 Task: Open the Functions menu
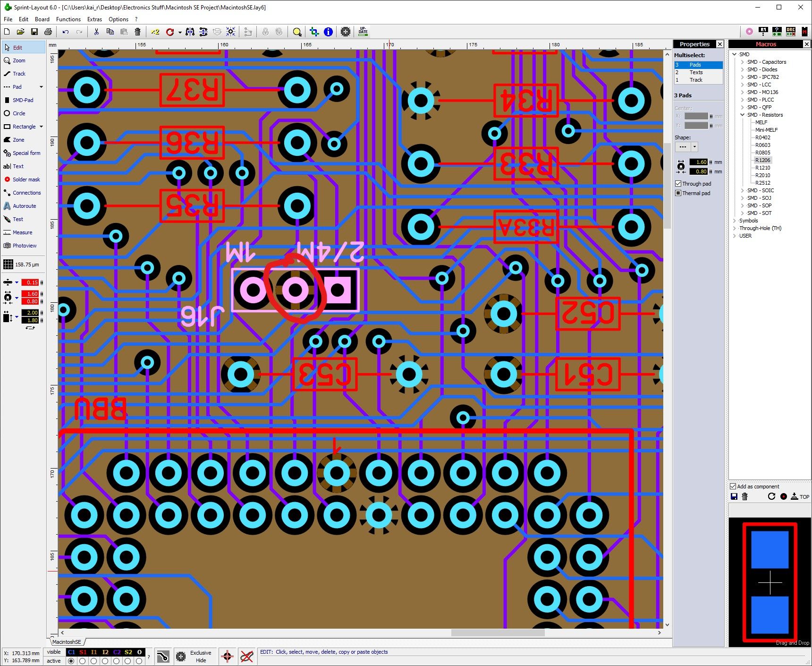point(68,19)
